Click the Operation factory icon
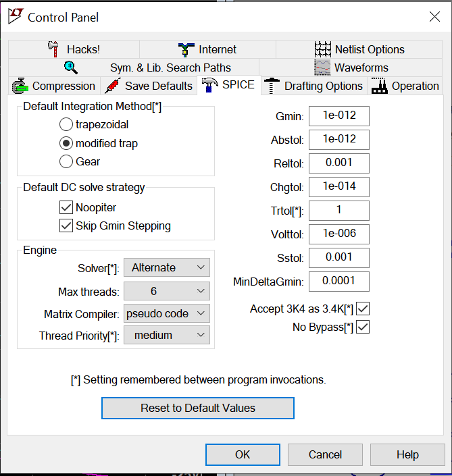The height and width of the screenshot is (476, 452). 380,86
